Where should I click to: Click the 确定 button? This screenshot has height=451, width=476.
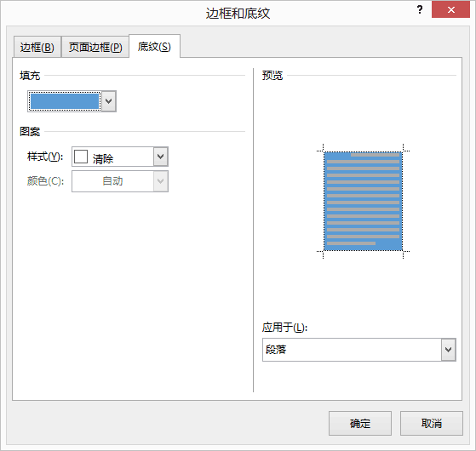tap(360, 424)
